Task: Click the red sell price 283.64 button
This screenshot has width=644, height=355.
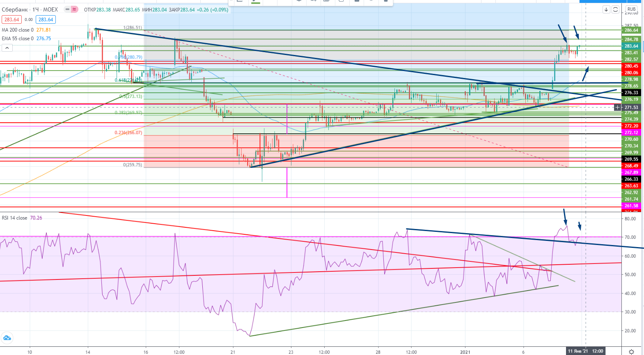Action: tap(11, 19)
